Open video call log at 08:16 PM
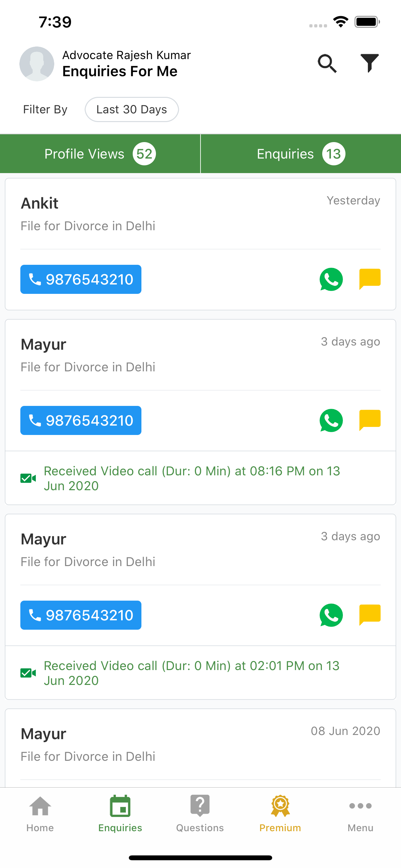Screen dimensions: 401x868 (x=200, y=478)
